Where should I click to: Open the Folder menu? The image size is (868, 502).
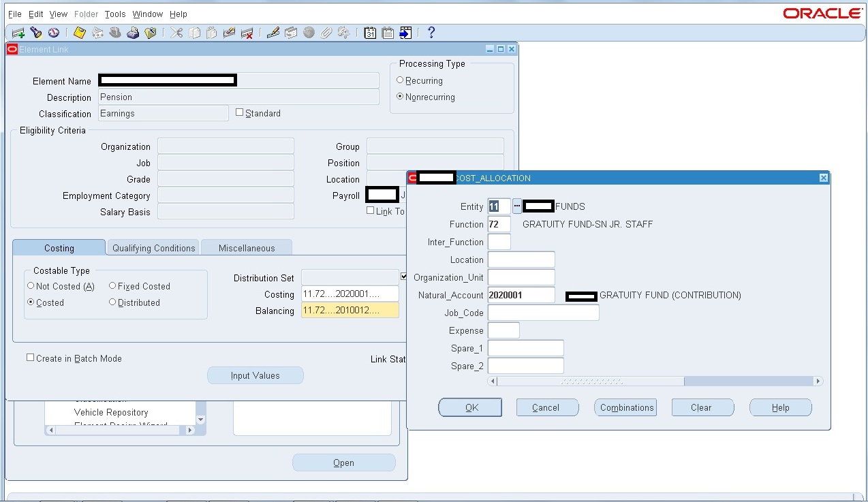point(87,14)
